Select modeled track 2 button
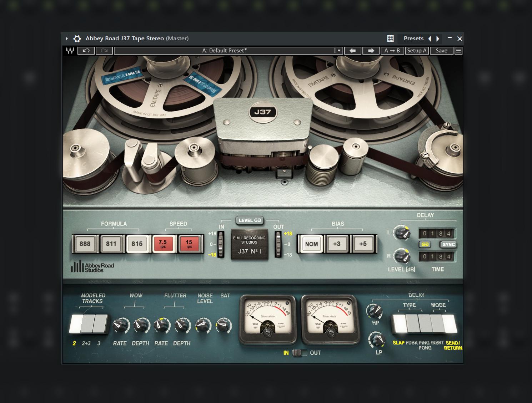 tap(75, 324)
